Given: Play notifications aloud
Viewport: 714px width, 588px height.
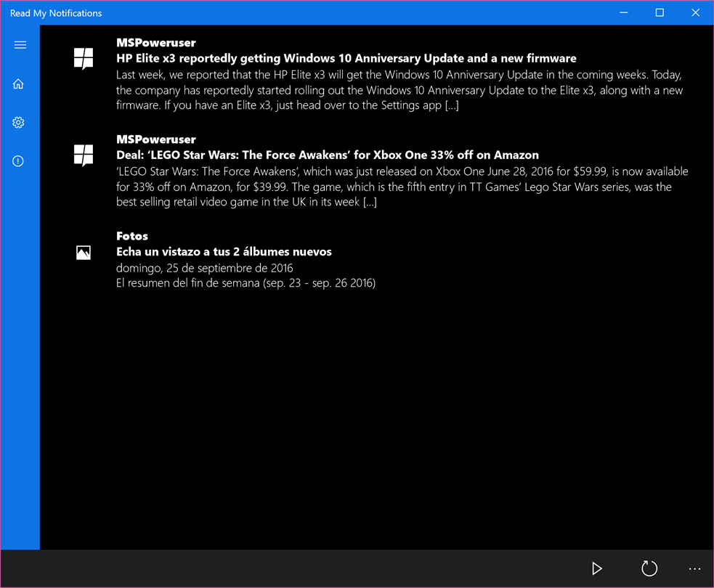Looking at the screenshot, I should (x=596, y=568).
